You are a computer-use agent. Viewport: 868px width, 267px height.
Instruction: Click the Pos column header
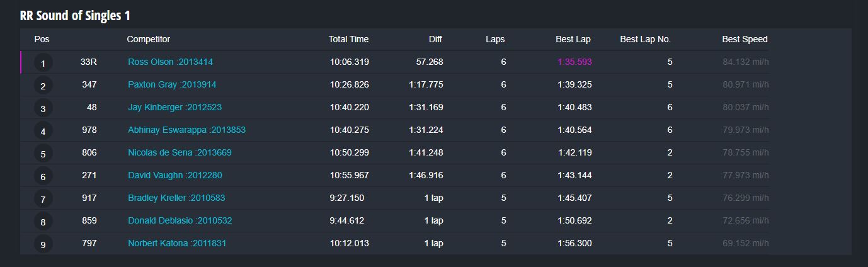click(x=42, y=39)
